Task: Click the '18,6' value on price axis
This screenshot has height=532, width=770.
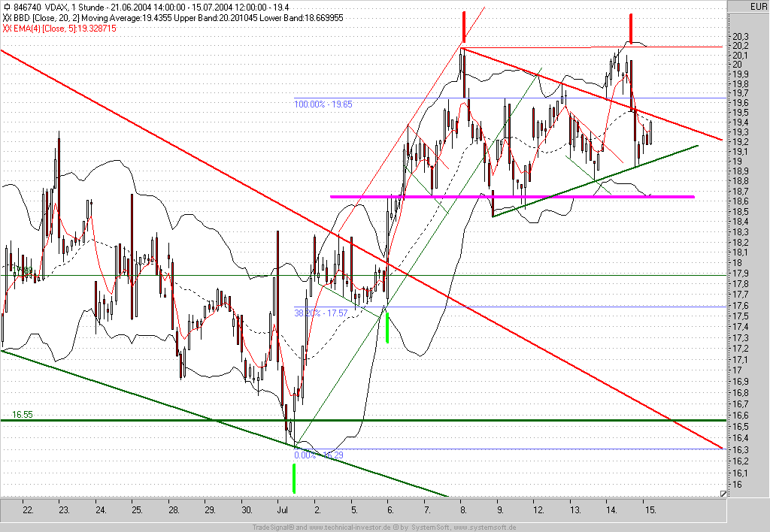Action: [741, 201]
